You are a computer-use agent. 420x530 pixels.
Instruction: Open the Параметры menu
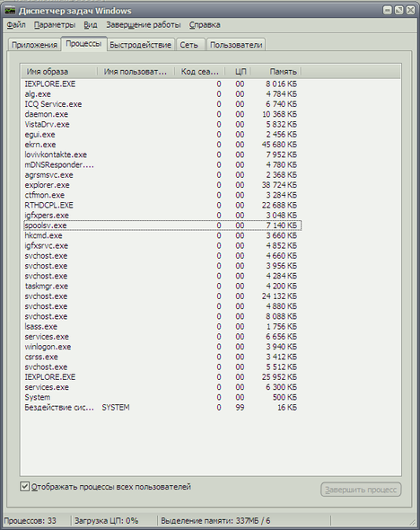pyautogui.click(x=55, y=24)
